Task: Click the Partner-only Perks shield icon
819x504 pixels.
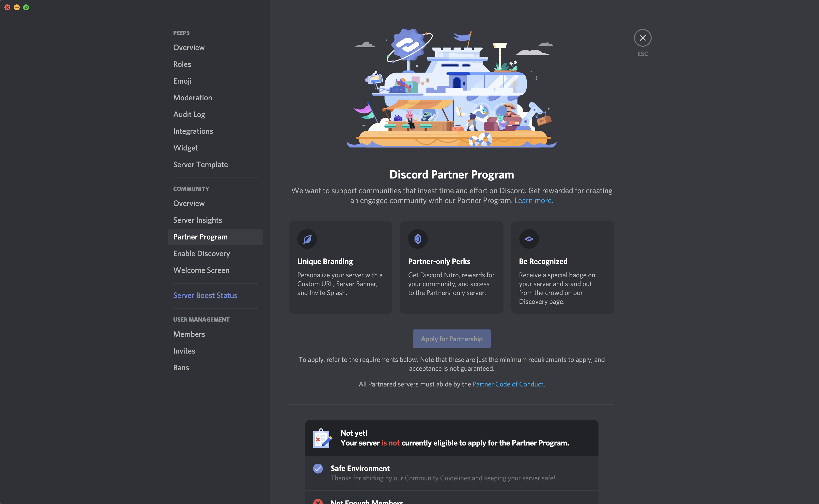Action: 417,238
